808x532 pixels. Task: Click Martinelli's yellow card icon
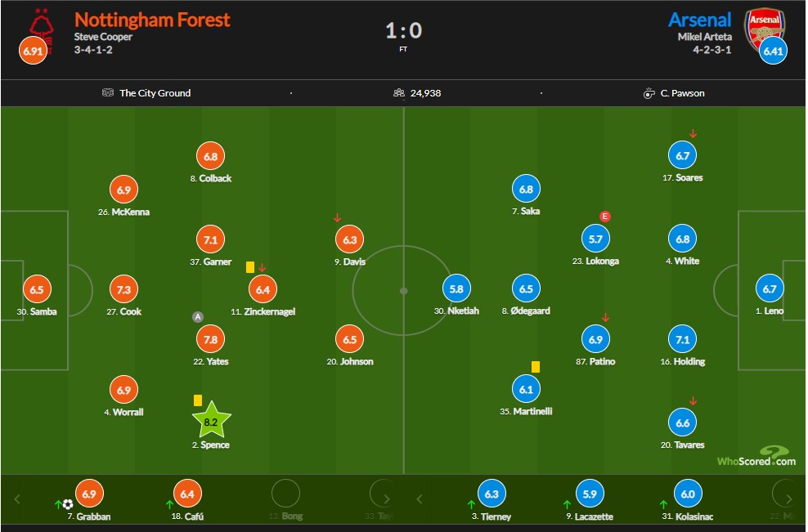[x=536, y=367]
